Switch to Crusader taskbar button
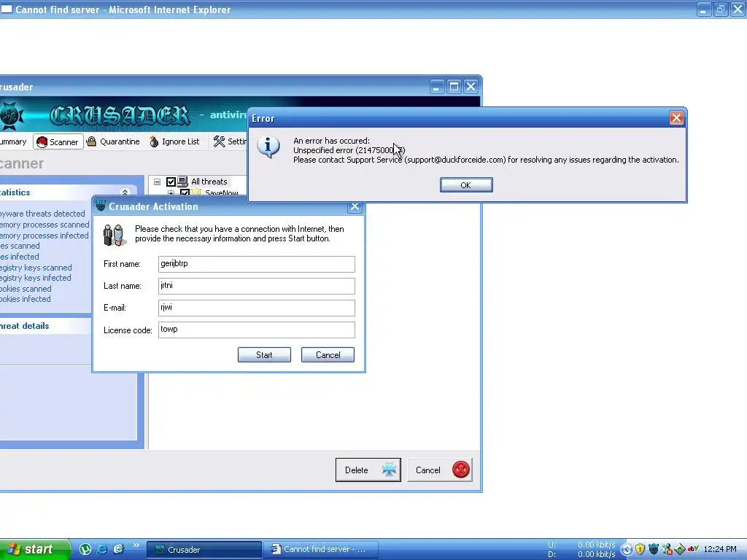Viewport: 747px width, 560px height. tap(204, 550)
